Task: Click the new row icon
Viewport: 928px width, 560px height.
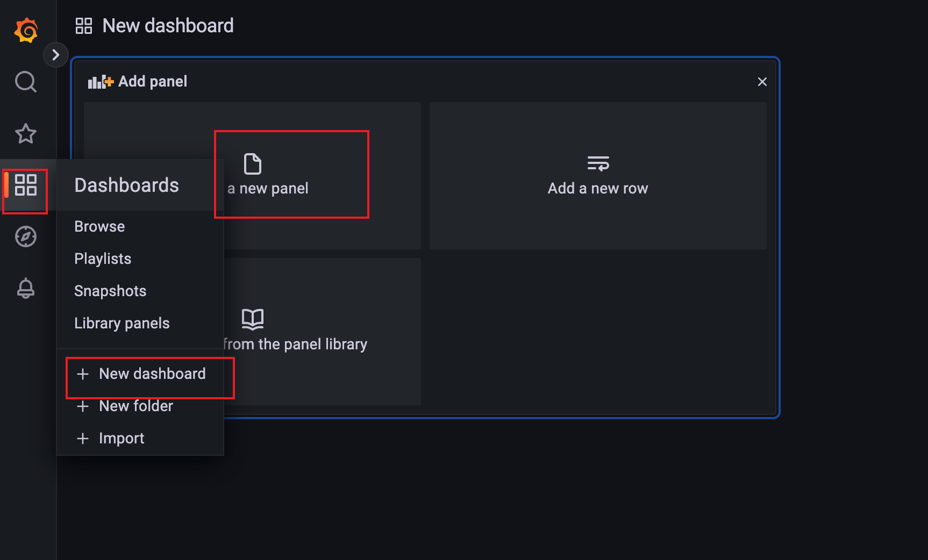Action: click(598, 163)
